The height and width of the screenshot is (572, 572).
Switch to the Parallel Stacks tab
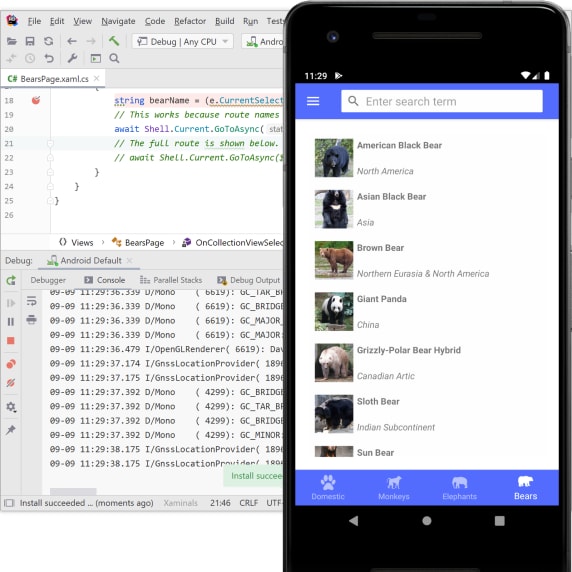click(x=171, y=280)
